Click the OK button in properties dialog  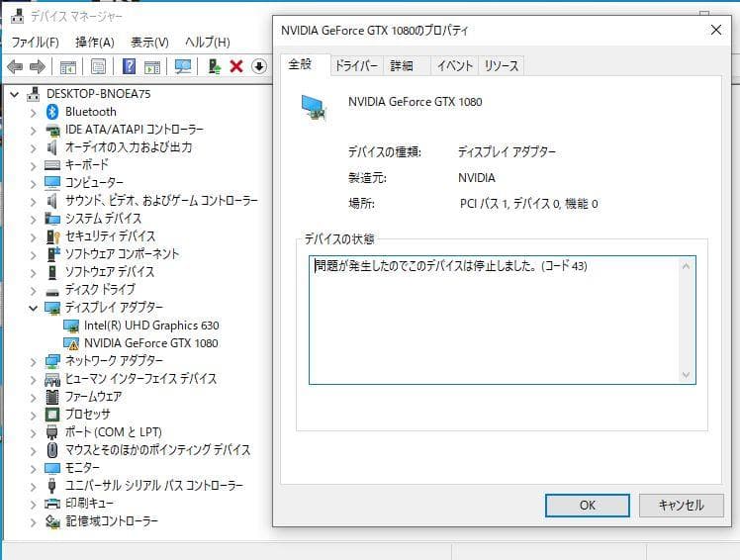tap(587, 506)
